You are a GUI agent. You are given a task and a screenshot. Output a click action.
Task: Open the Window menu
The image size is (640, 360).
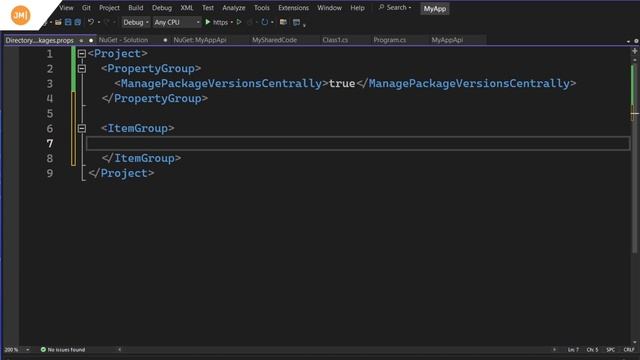(x=329, y=8)
